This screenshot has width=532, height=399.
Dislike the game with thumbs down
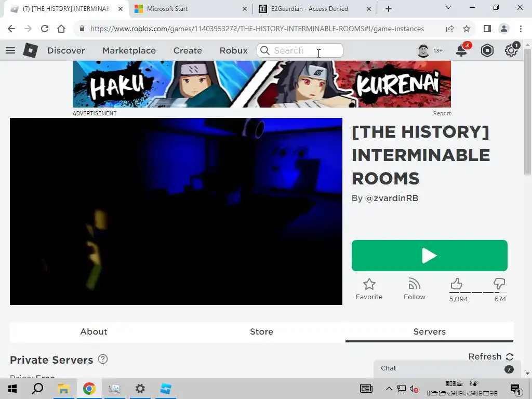[499, 284]
